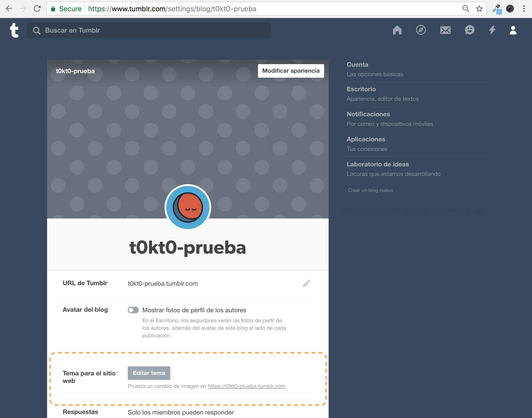Open the Notificaciones settings section
This screenshot has width=532, height=418.
(x=414, y=119)
